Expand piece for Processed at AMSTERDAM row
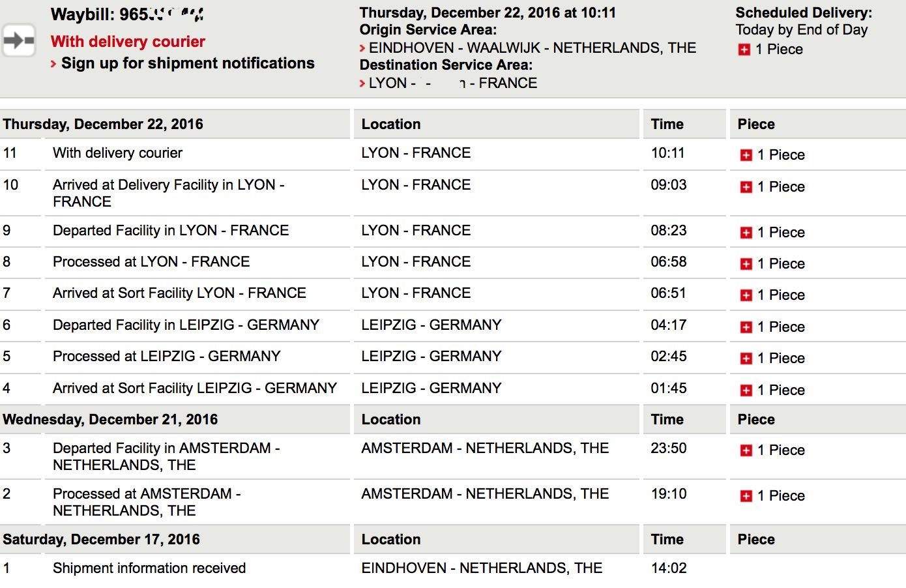Screen dimensions: 906x588 [x=746, y=496]
